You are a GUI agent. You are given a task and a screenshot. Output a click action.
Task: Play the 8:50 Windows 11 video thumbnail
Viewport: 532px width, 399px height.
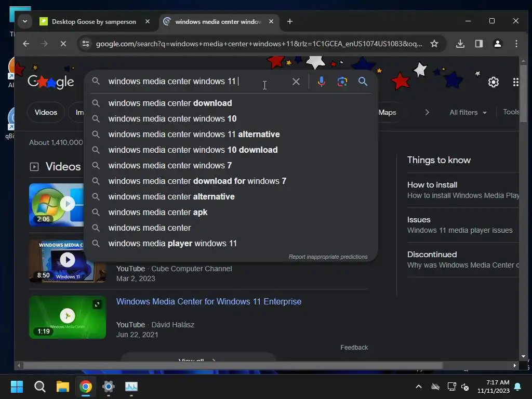tap(67, 261)
